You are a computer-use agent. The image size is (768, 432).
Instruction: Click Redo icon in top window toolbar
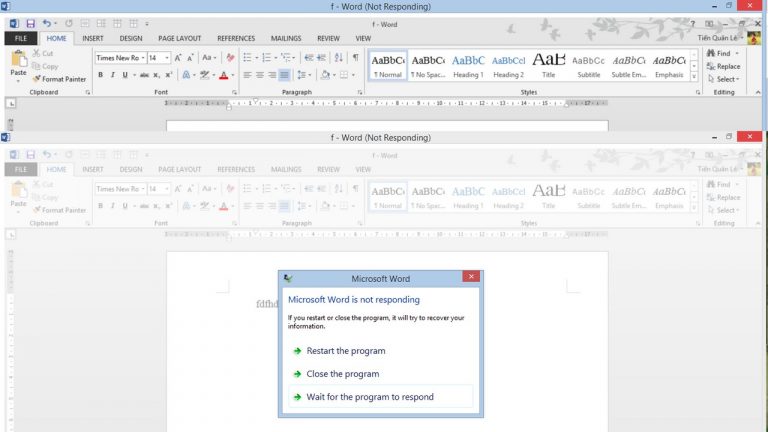click(x=69, y=24)
